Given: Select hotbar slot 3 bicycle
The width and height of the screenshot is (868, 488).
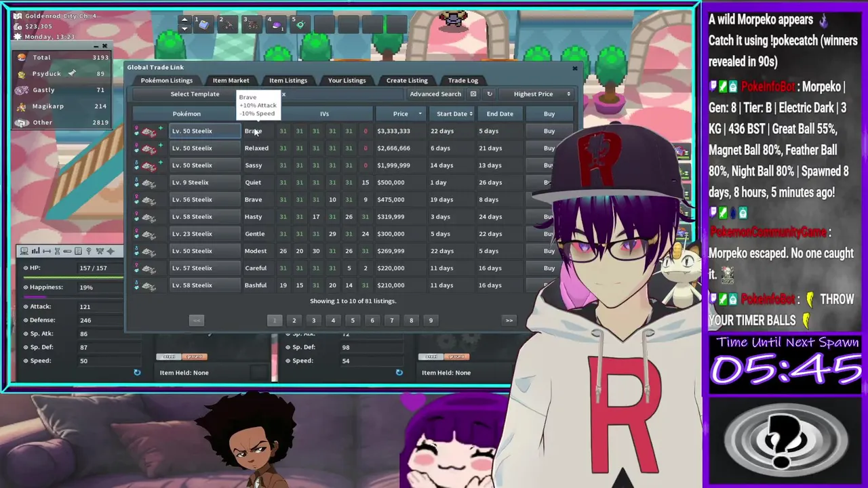Looking at the screenshot, I should click(x=252, y=24).
